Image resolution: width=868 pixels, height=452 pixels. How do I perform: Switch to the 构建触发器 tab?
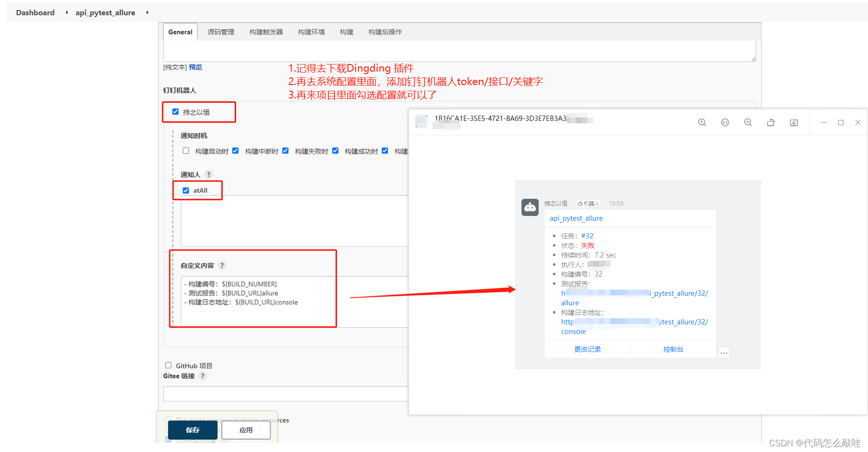(x=266, y=32)
